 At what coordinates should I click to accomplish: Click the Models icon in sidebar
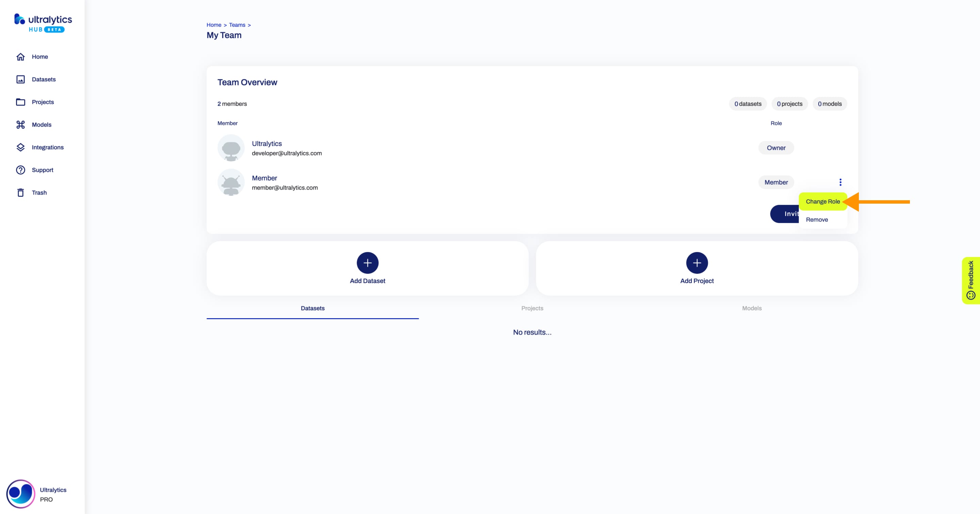tap(21, 124)
